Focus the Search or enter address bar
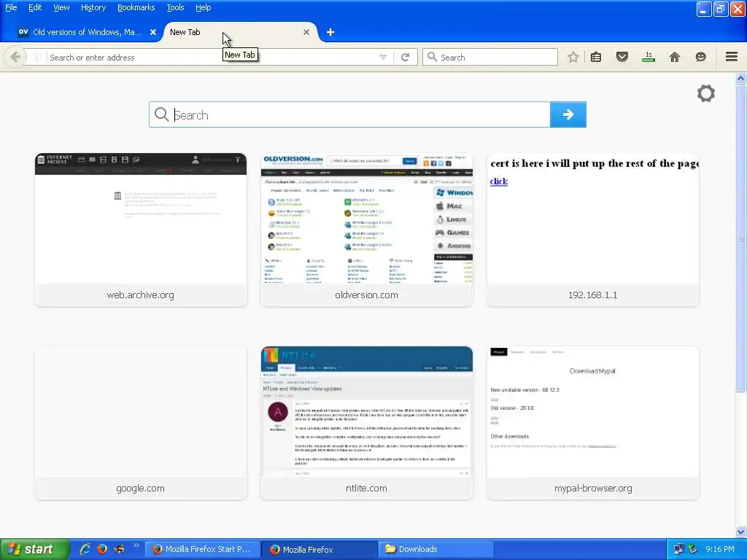The height and width of the screenshot is (560, 747). [x=212, y=57]
